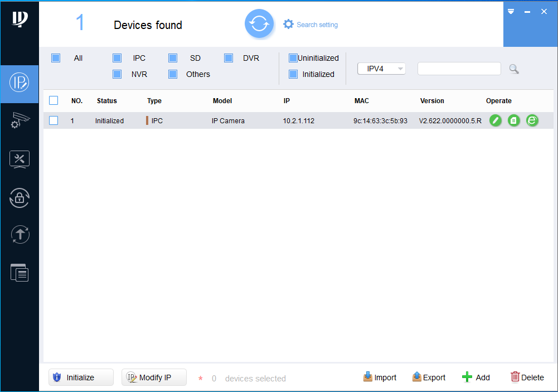Open the IPV4 dropdown
This screenshot has height=392, width=558.
(x=381, y=69)
